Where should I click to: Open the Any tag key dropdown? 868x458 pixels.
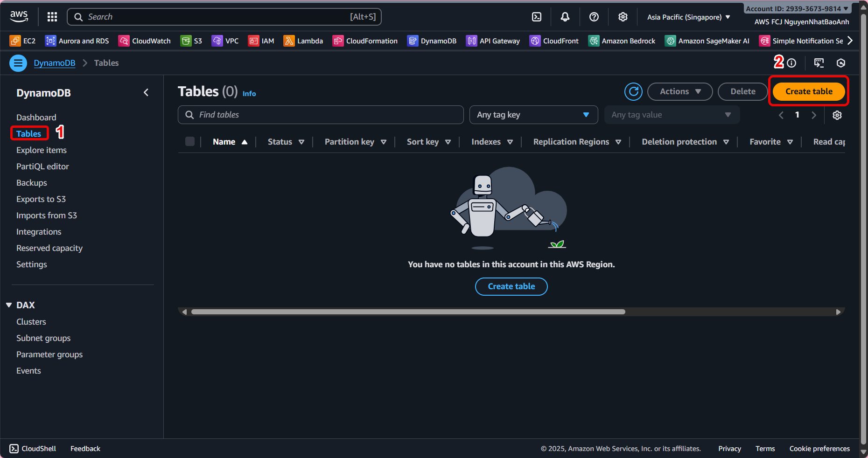click(x=533, y=115)
